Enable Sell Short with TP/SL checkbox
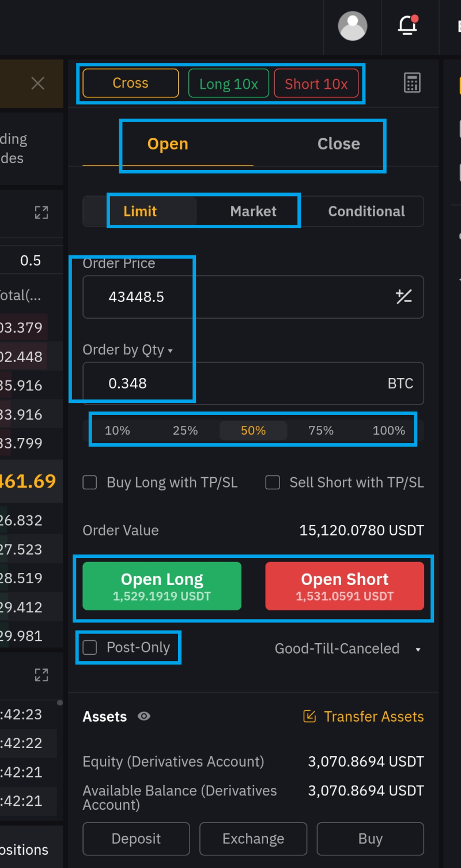 (273, 482)
